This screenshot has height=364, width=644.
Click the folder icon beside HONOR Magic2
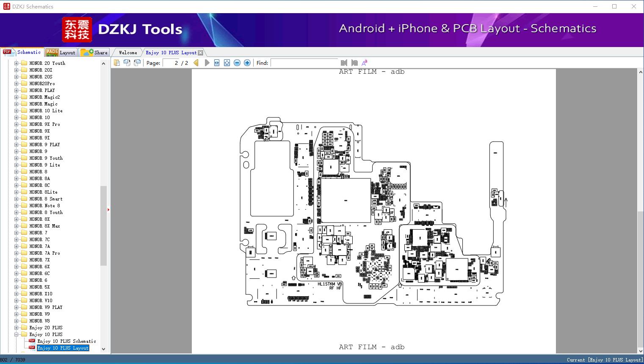click(x=24, y=97)
